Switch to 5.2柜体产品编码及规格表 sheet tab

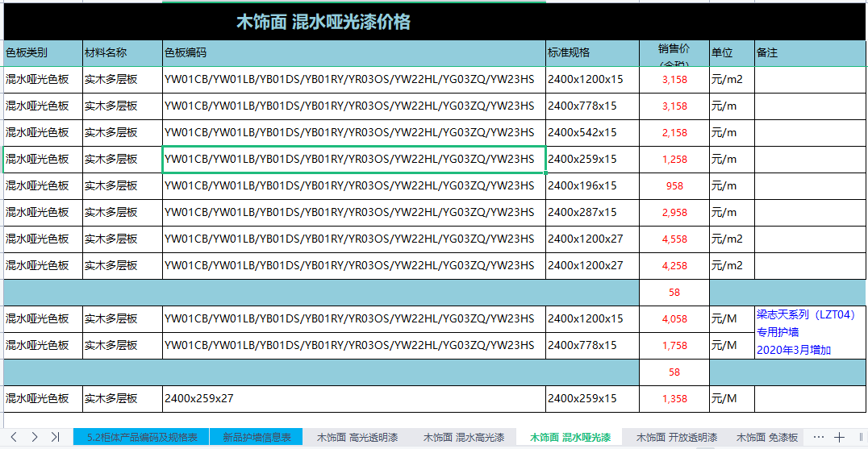coord(141,438)
